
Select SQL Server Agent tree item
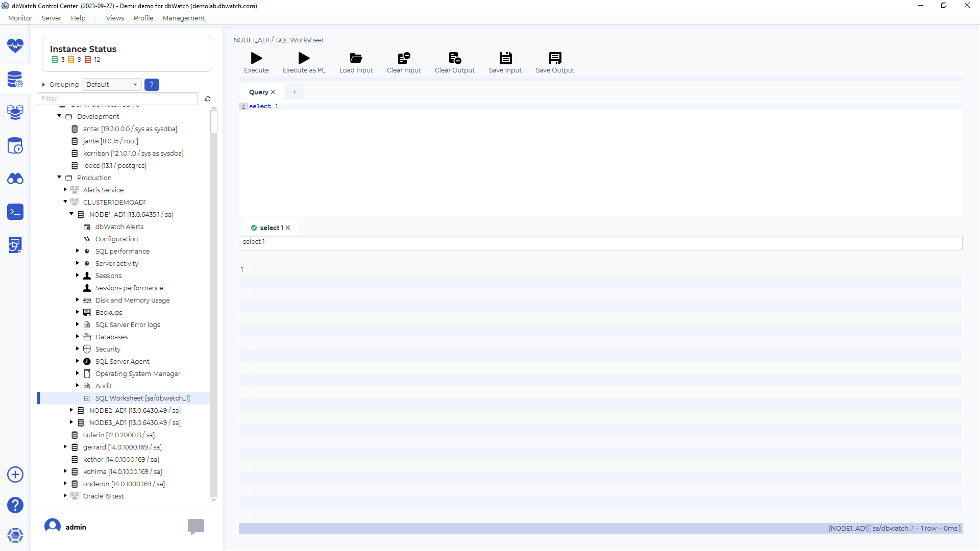122,361
